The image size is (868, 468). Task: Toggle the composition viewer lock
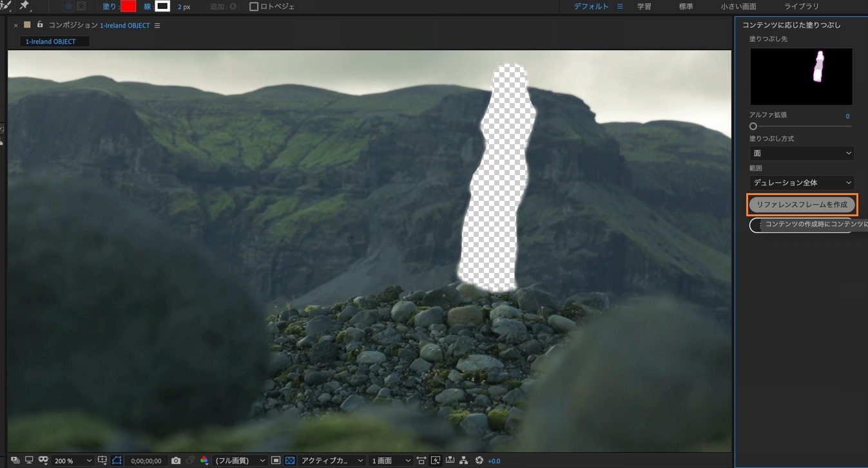(40, 25)
